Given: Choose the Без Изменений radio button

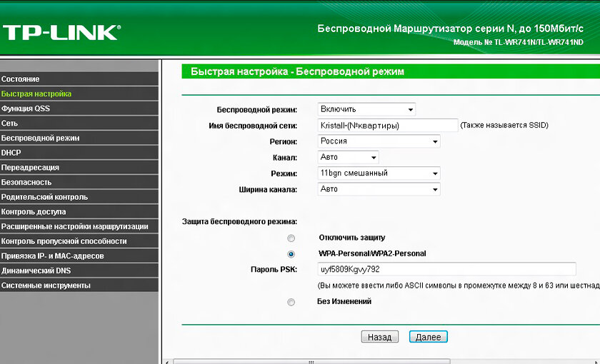Looking at the screenshot, I should pyautogui.click(x=291, y=302).
